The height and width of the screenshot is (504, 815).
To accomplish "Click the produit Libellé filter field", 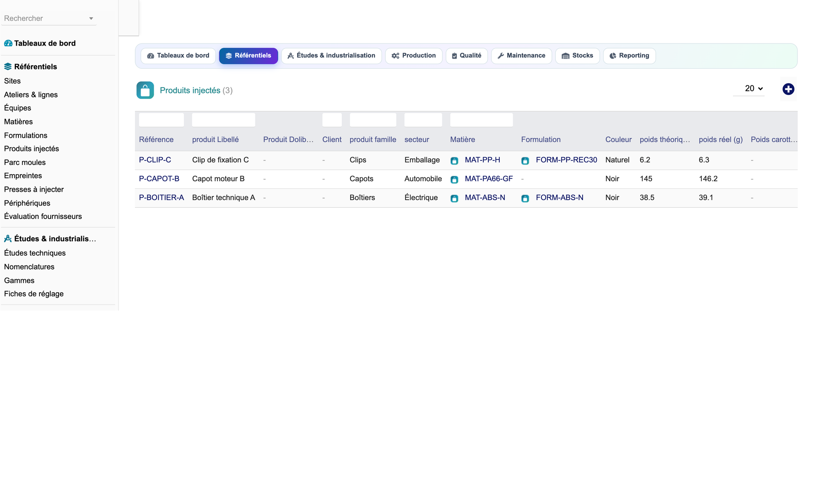I will coord(224,120).
